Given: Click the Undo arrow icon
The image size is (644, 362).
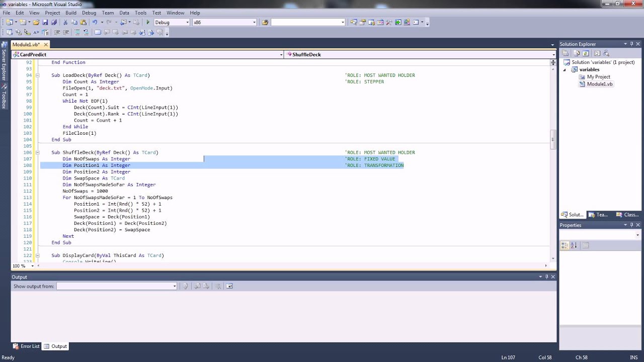Looking at the screenshot, I should click(95, 22).
